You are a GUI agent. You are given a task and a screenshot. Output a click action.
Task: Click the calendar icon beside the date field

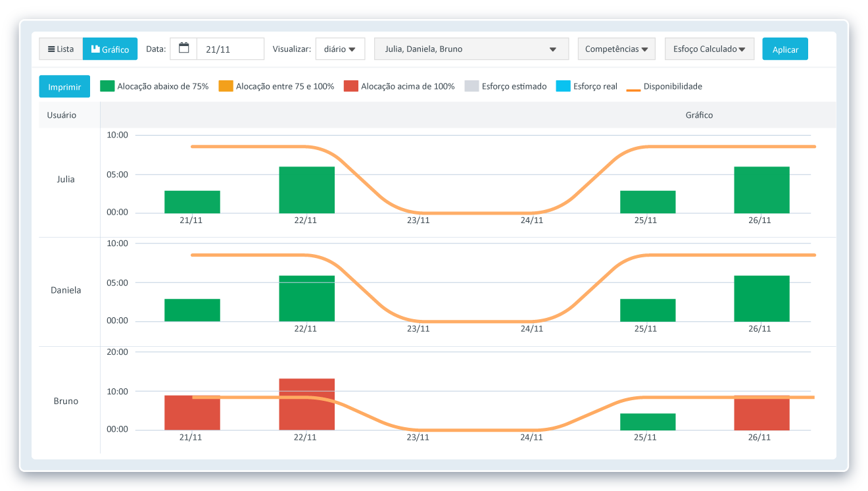coord(183,49)
